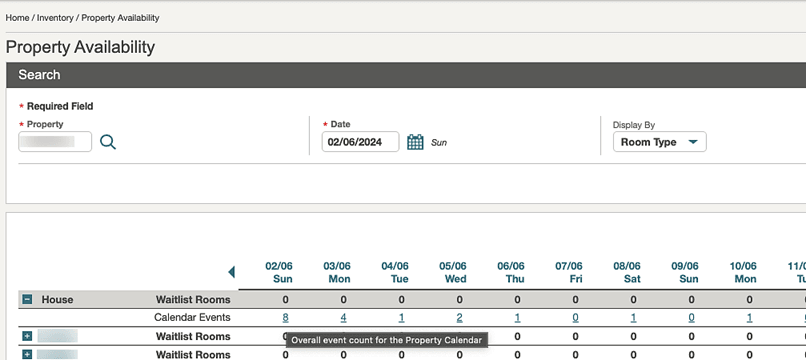Go to Home in breadcrumb
Image resolution: width=806 pixels, height=360 pixels.
[x=17, y=17]
